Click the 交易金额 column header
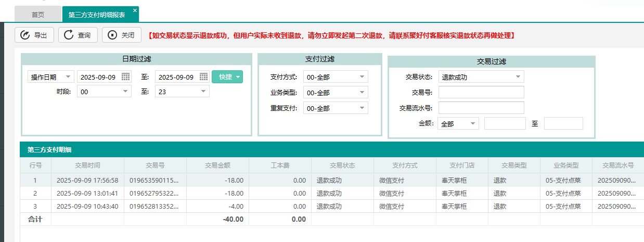Screen dimensions: 644x242 click(217, 165)
